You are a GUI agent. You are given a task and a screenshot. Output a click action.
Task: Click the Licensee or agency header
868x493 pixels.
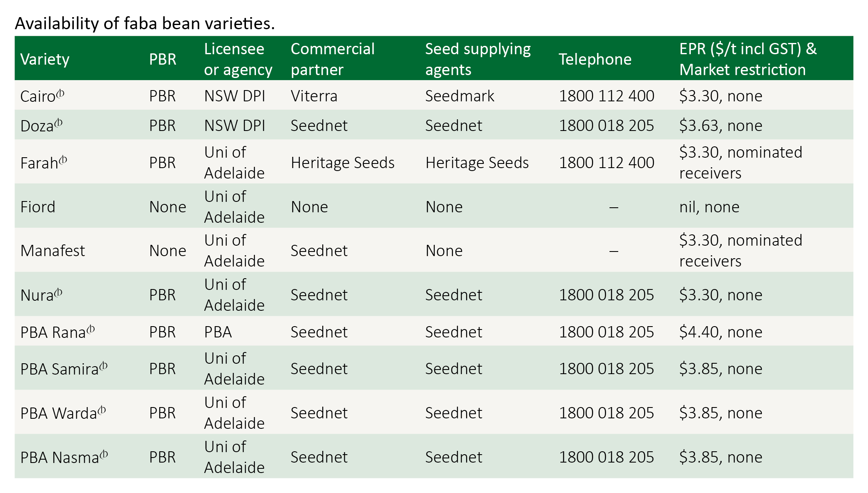(238, 59)
